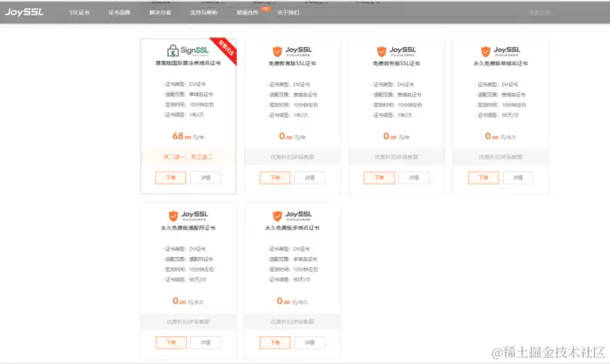Click 优惠折扣详询客服 under 免费教育版SSL证书

coord(292,157)
